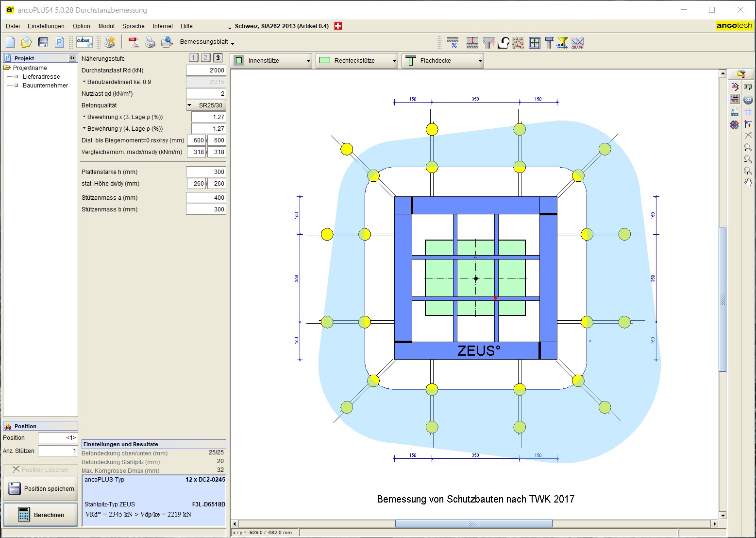Open the Betonqualität SR25/30 dropdown
The height and width of the screenshot is (538, 756).
tap(206, 105)
